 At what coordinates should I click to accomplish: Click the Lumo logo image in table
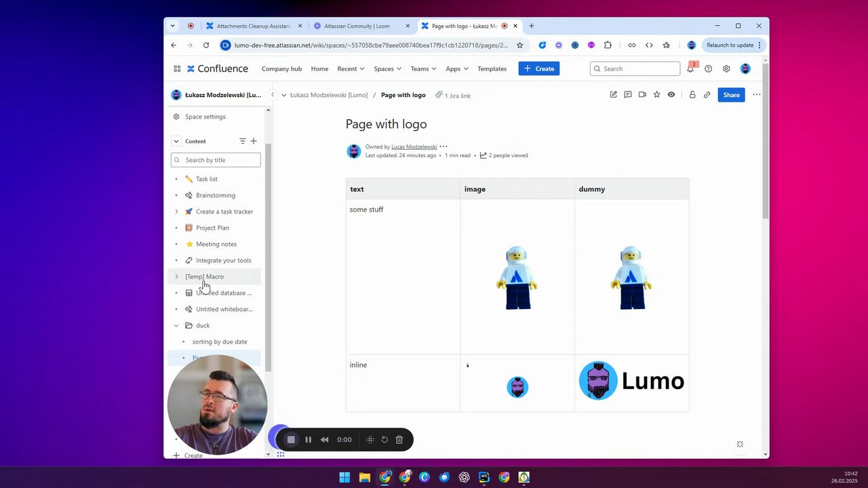point(631,380)
